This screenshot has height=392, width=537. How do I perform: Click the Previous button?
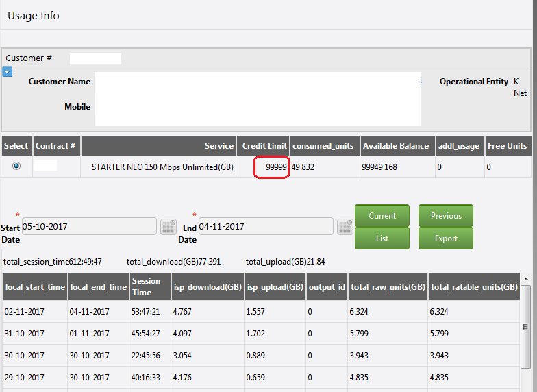coord(446,215)
